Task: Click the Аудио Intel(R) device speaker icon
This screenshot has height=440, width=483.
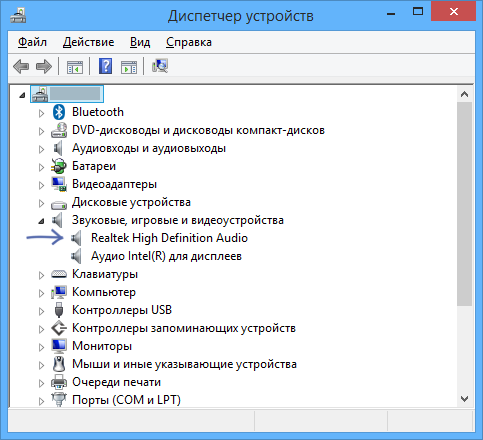Action: pyautogui.click(x=77, y=256)
